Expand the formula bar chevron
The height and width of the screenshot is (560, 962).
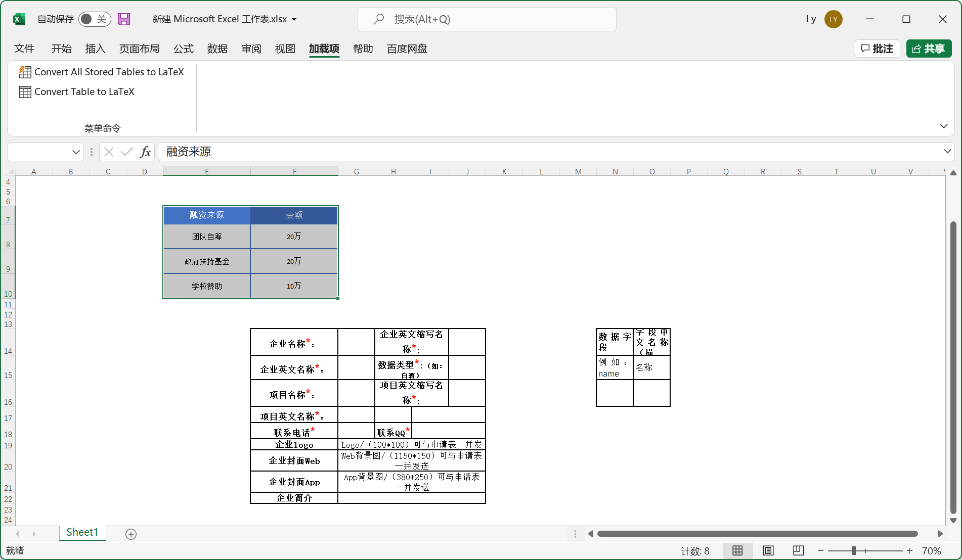(x=948, y=152)
